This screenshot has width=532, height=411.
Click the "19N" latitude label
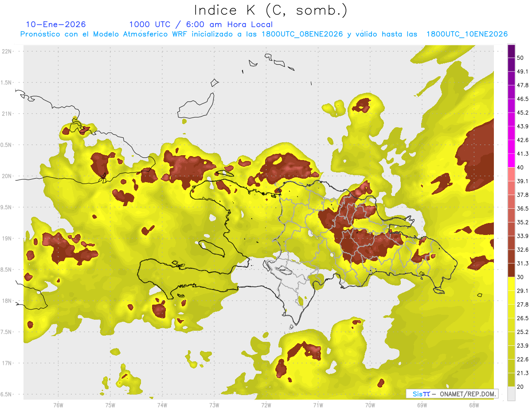coord(8,239)
